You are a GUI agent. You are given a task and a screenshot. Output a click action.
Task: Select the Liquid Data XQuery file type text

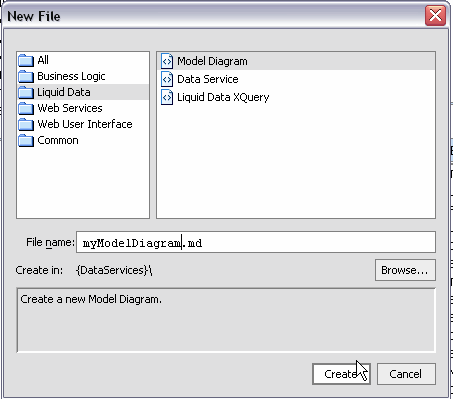point(223,97)
